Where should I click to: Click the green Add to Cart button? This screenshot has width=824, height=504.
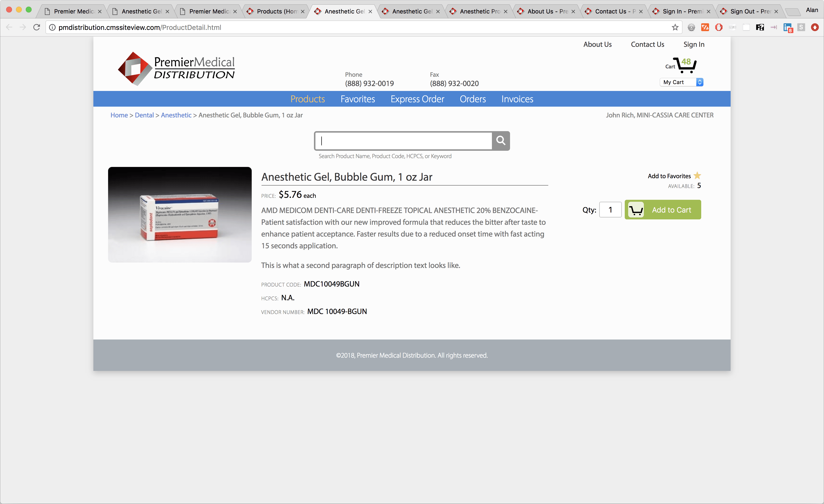pyautogui.click(x=662, y=210)
